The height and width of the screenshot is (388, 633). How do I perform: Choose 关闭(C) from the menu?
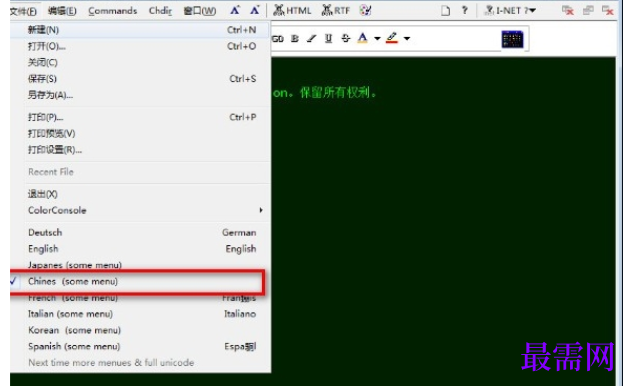point(140,63)
